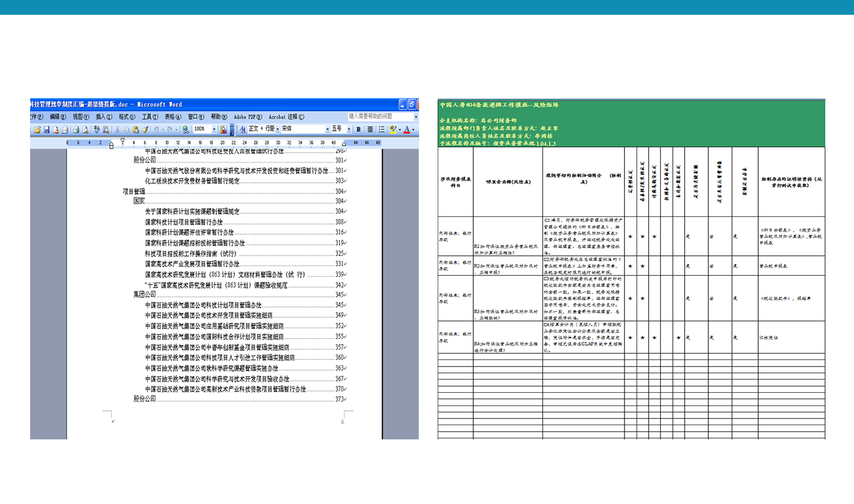
Task: Click TOC entry 国家科技计划项目管理暂行办法
Action: click(184, 222)
